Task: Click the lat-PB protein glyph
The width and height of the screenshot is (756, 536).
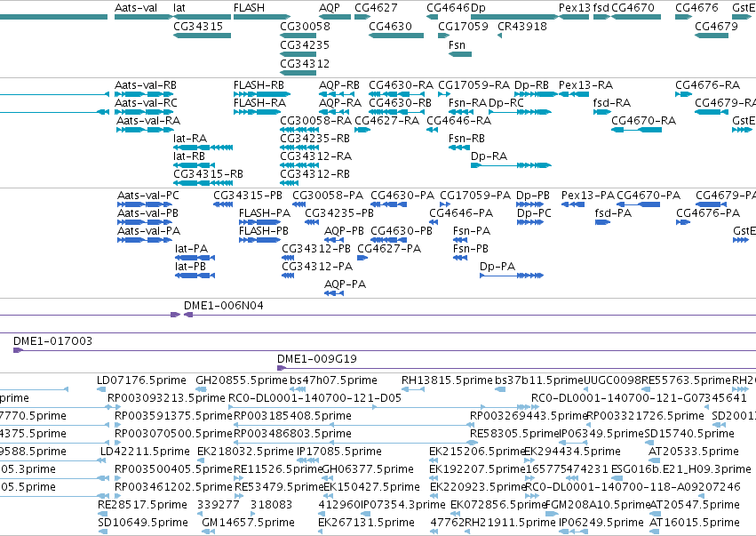Action: [x=195, y=276]
